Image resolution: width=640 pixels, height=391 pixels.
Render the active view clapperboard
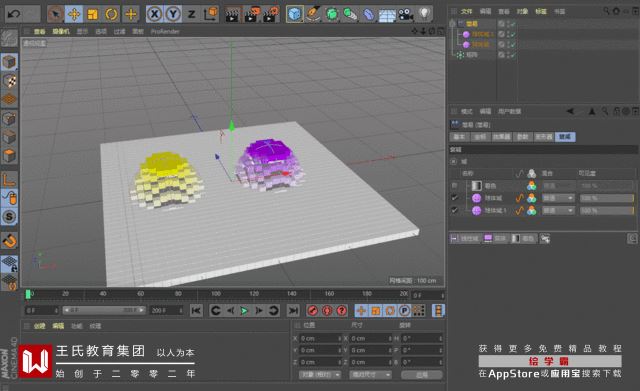point(232,14)
